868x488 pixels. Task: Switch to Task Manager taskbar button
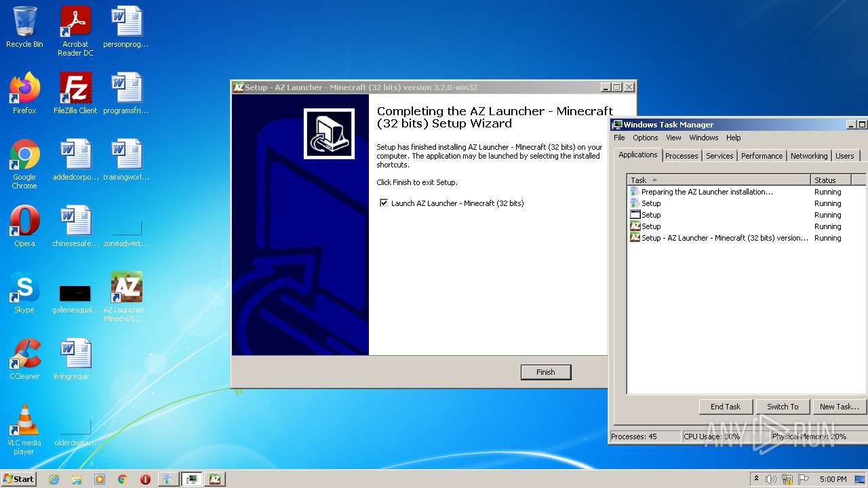(x=192, y=479)
